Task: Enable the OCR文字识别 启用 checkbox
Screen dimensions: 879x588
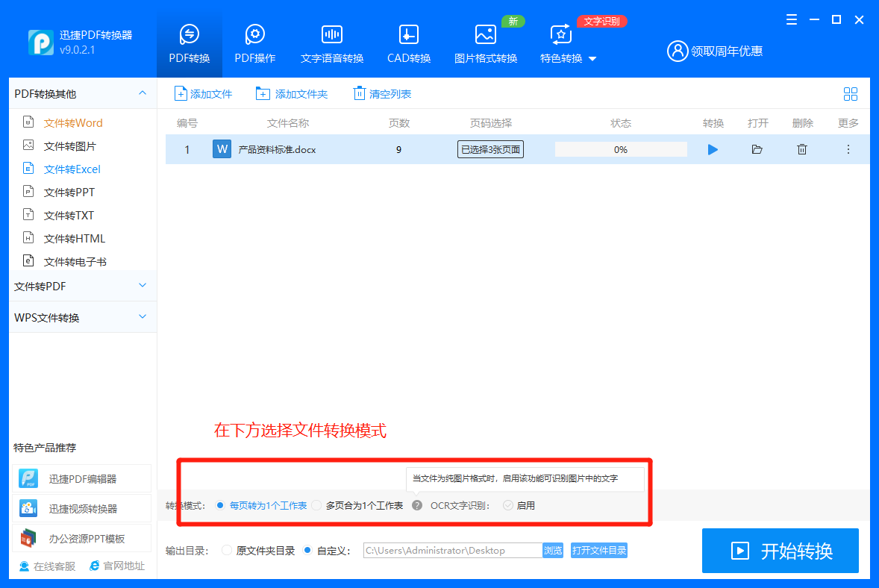Action: 508,506
